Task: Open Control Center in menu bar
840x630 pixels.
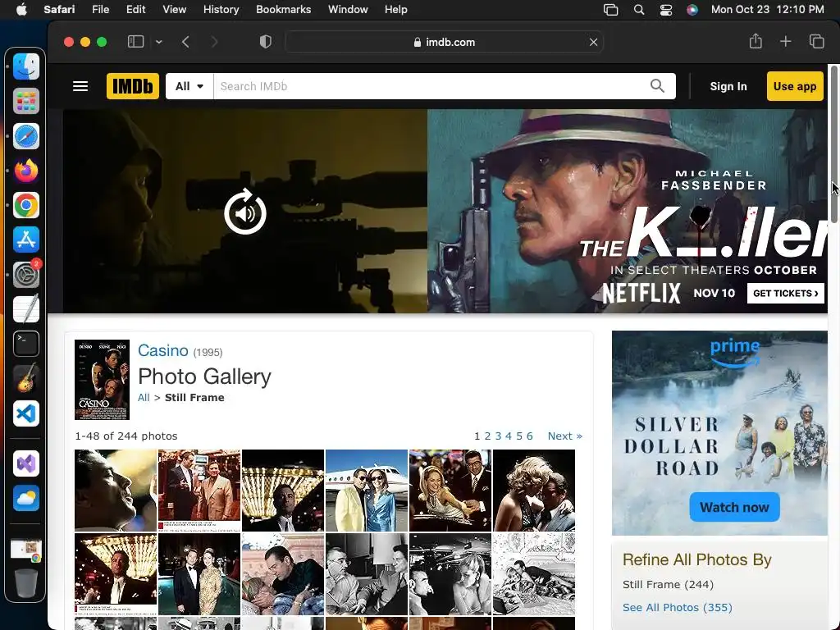Action: 666,10
